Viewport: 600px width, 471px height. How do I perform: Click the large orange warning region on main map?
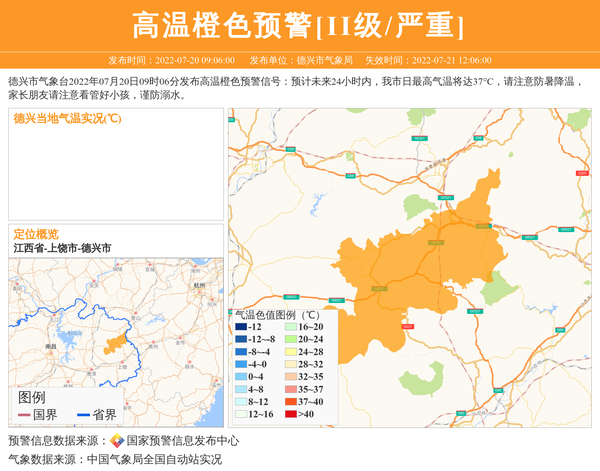coord(420,260)
